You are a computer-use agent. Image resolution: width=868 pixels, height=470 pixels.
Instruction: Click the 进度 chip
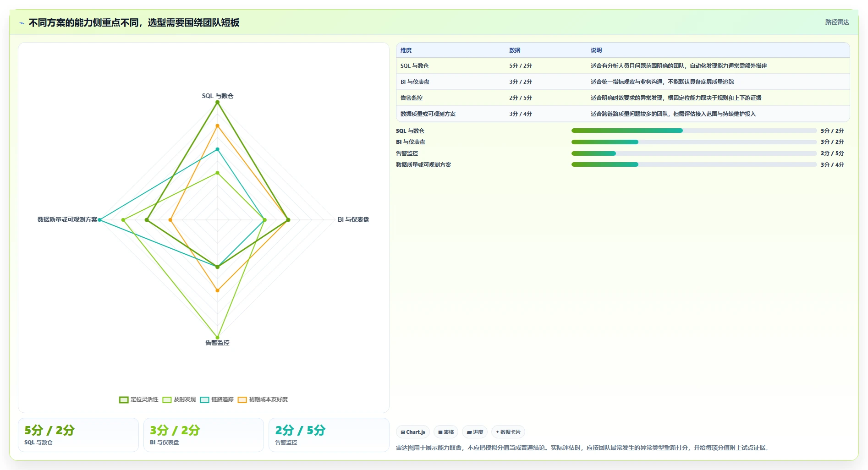pos(475,432)
